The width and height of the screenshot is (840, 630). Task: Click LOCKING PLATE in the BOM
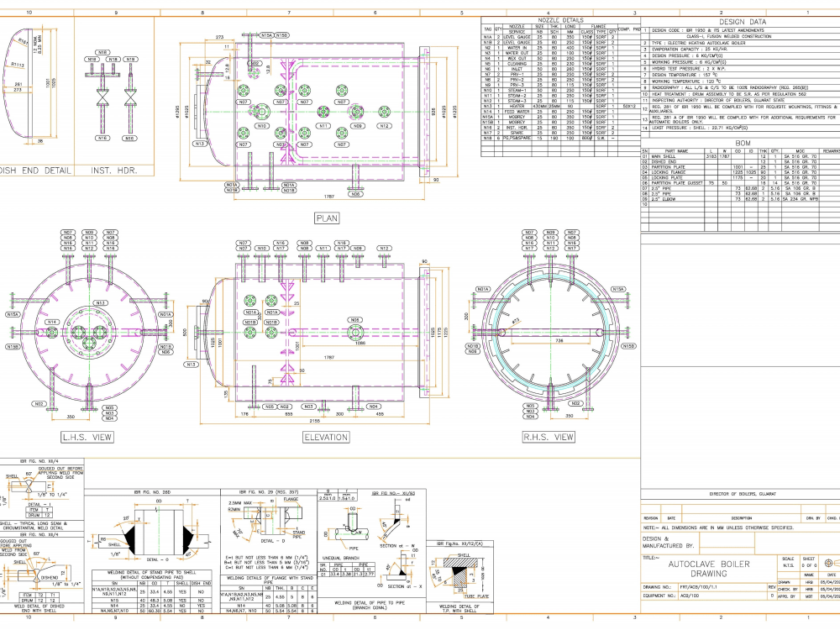click(x=666, y=178)
